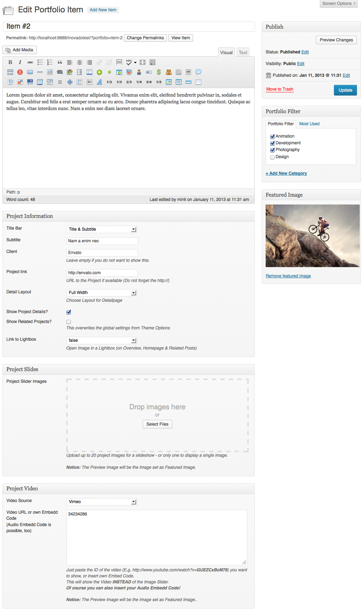Screen dimensions: 364x611
Task: Toggle the Show Project Details checkbox
Action: [69, 312]
